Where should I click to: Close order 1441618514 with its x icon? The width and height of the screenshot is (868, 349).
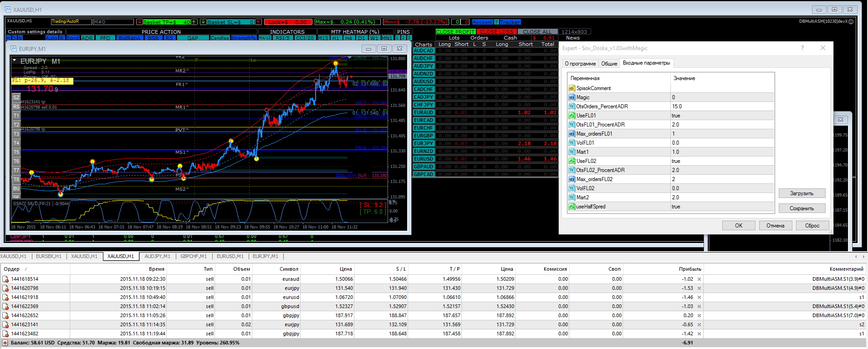click(x=699, y=279)
